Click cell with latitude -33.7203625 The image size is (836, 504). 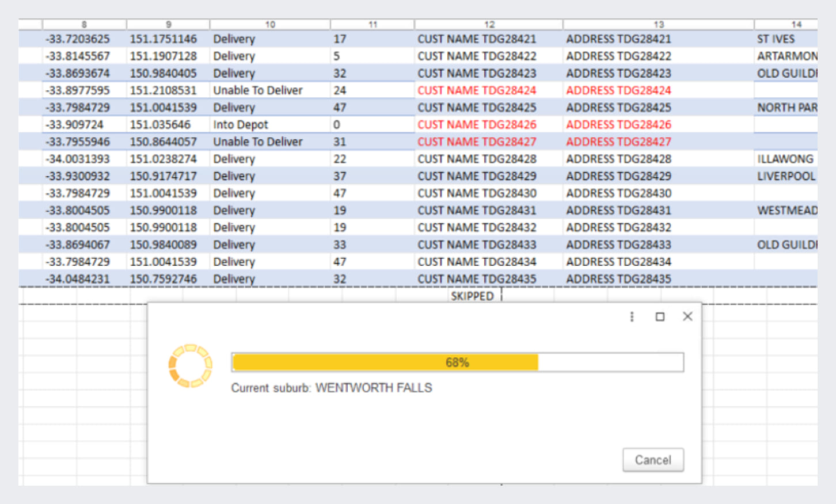(78, 39)
